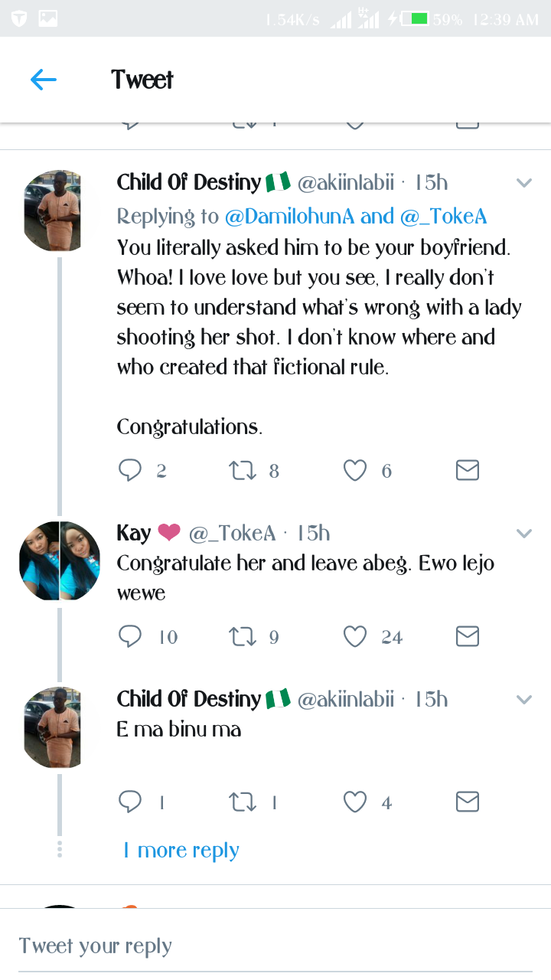The width and height of the screenshot is (551, 980).
Task: Open options chevron on first Child Of Destiny tweet
Action: (524, 183)
